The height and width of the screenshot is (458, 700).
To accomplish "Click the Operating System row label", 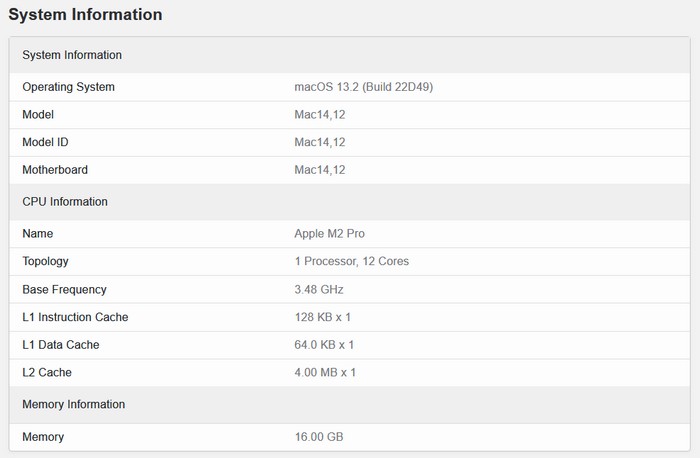I will [68, 87].
